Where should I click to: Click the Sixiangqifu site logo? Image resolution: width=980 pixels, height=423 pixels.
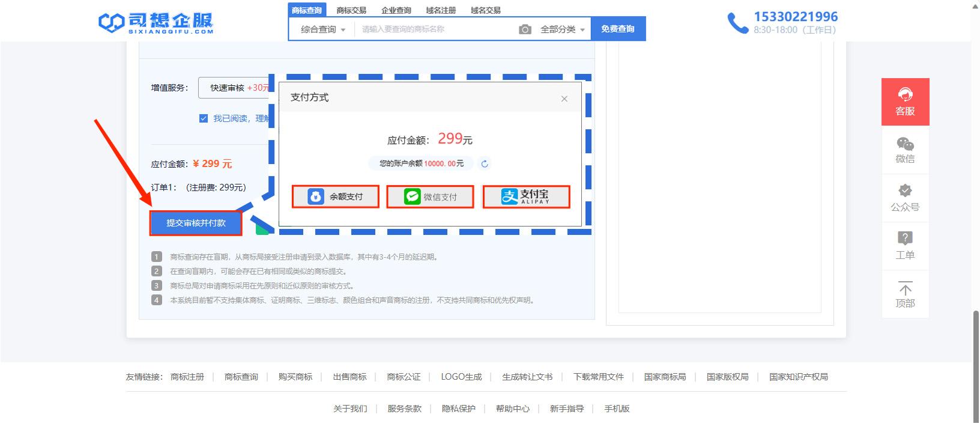point(156,23)
